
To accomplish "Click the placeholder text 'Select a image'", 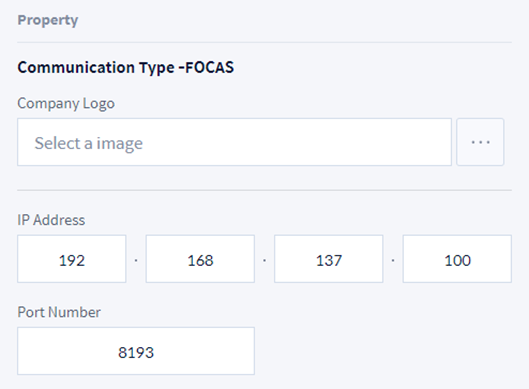I will (x=89, y=143).
